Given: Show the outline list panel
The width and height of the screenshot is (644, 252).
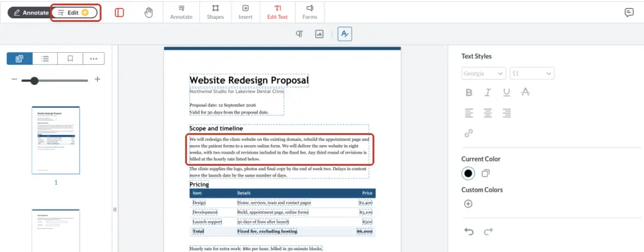Looking at the screenshot, I should pos(45,58).
